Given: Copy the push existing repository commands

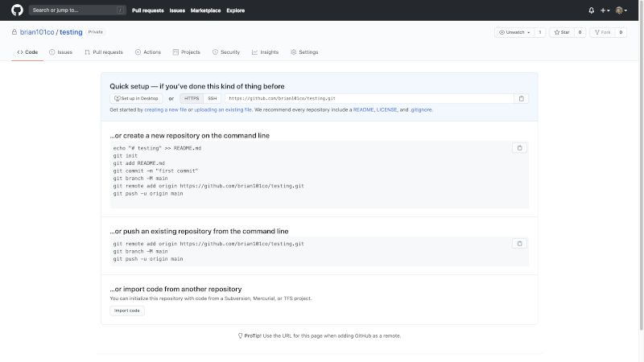Looking at the screenshot, I should [x=519, y=244].
